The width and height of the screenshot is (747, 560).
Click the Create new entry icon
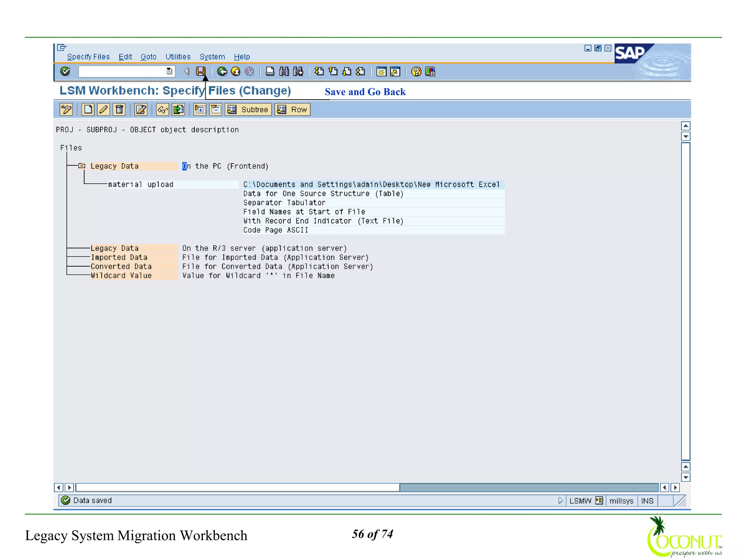(88, 109)
